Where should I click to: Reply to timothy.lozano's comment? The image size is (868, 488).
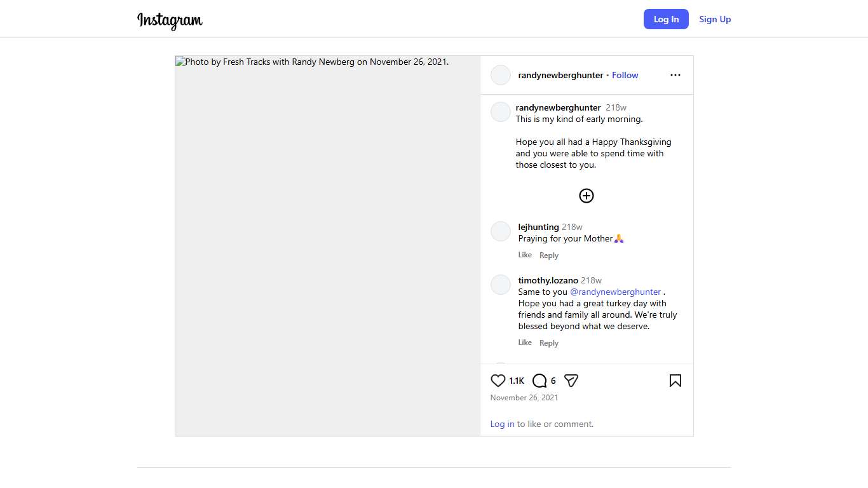549,343
